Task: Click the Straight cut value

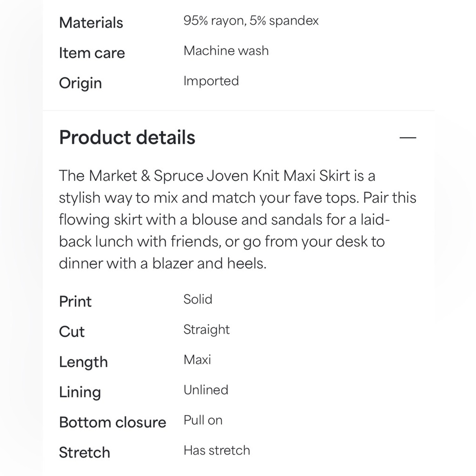Action: [x=207, y=330]
